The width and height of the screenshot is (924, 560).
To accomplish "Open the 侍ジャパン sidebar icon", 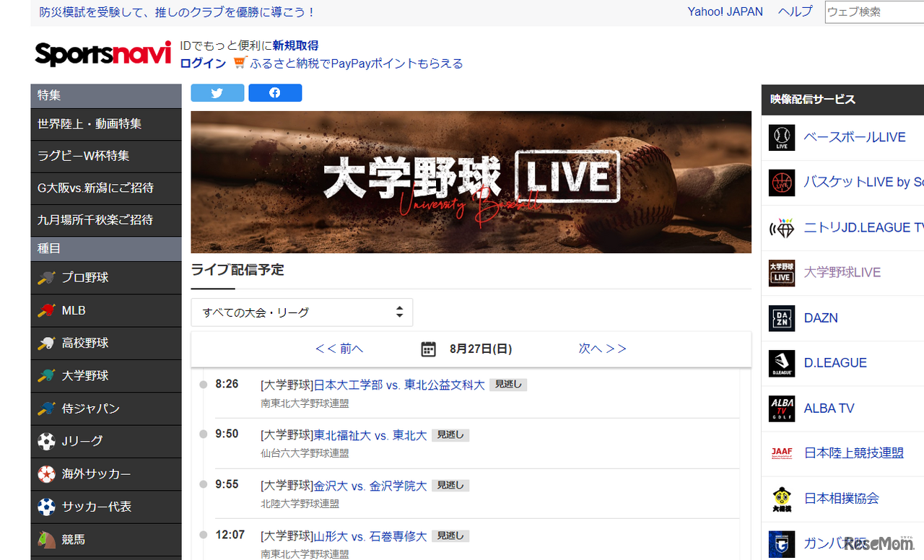I will tap(46, 408).
